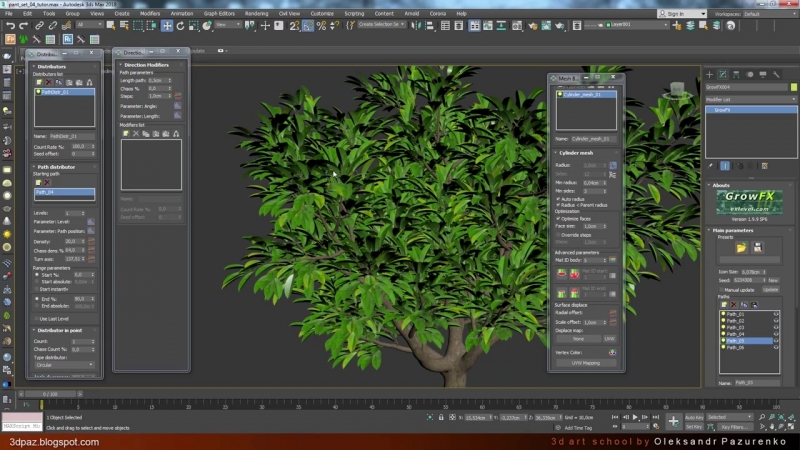Open the Create command panel tab
800x450 pixels.
709,74
